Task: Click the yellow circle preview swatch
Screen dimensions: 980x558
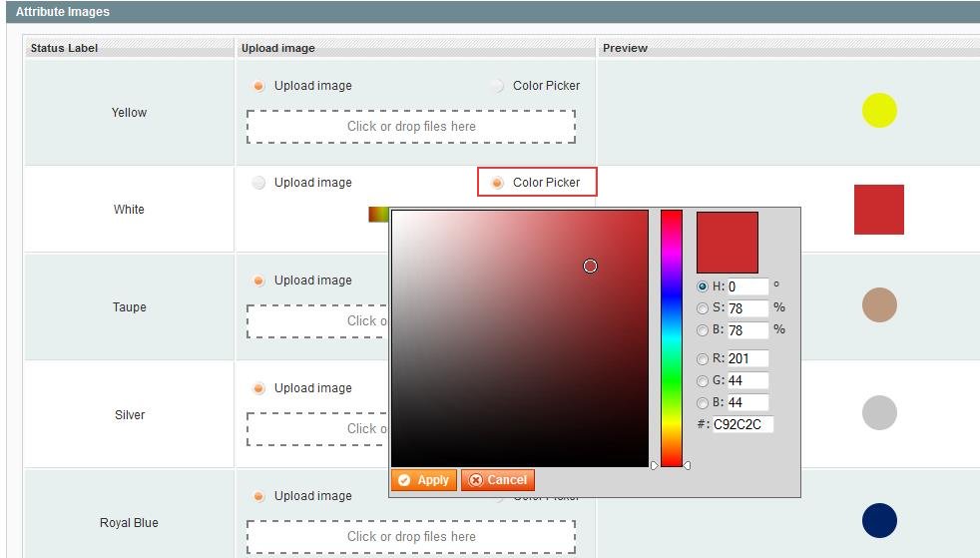Action: pyautogui.click(x=879, y=111)
